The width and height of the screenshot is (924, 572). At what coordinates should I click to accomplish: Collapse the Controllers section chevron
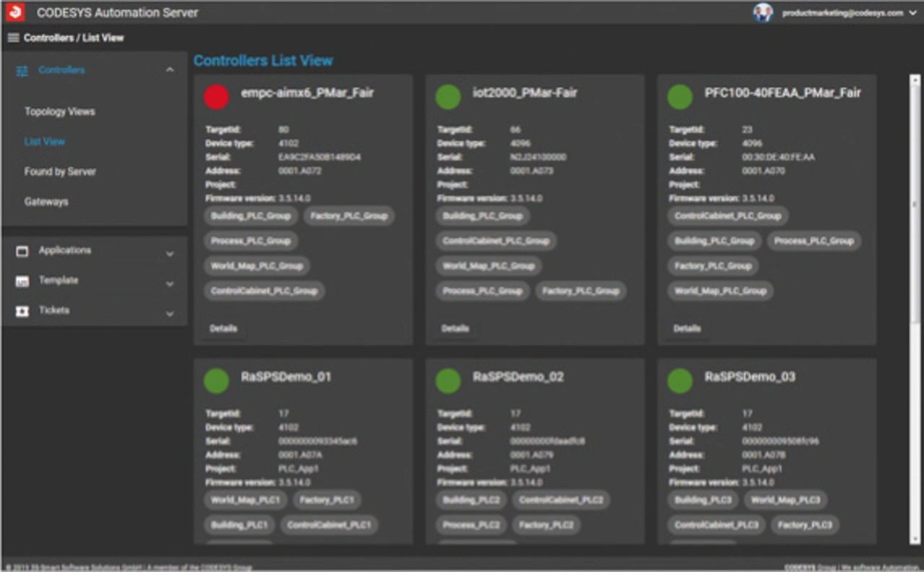170,70
